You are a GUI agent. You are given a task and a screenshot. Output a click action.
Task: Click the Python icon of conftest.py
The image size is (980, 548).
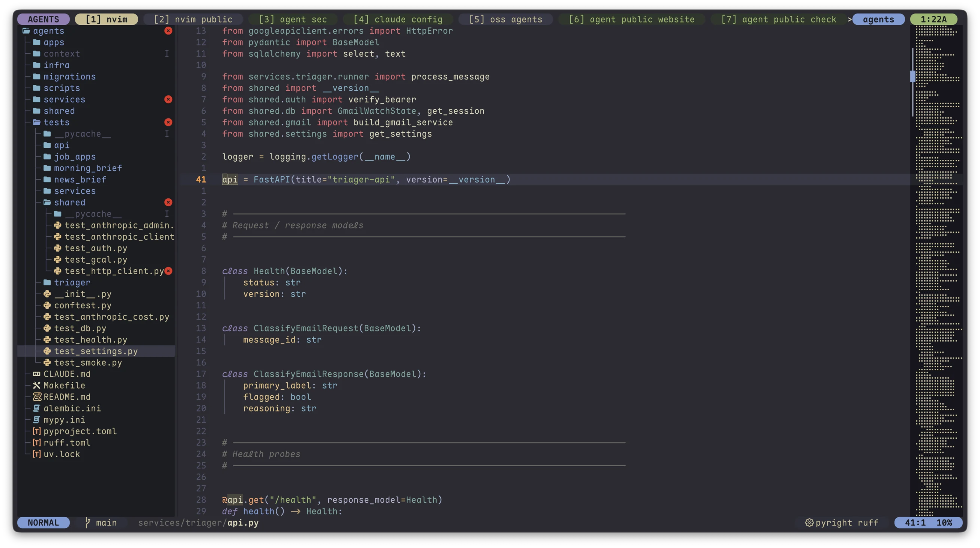click(47, 305)
